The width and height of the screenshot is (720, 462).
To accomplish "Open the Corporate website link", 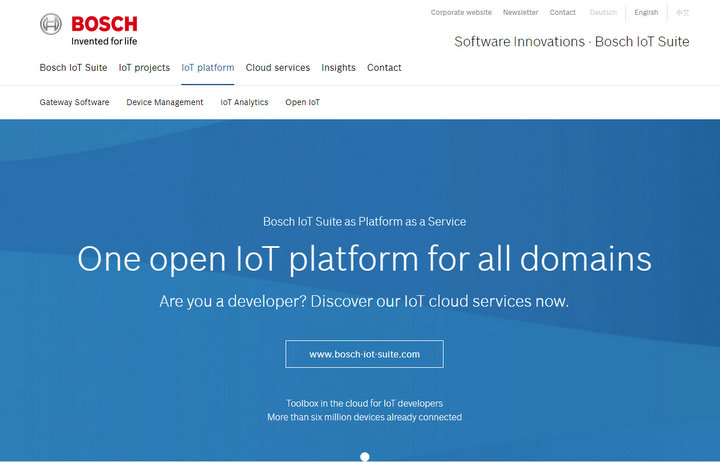I will coord(461,12).
